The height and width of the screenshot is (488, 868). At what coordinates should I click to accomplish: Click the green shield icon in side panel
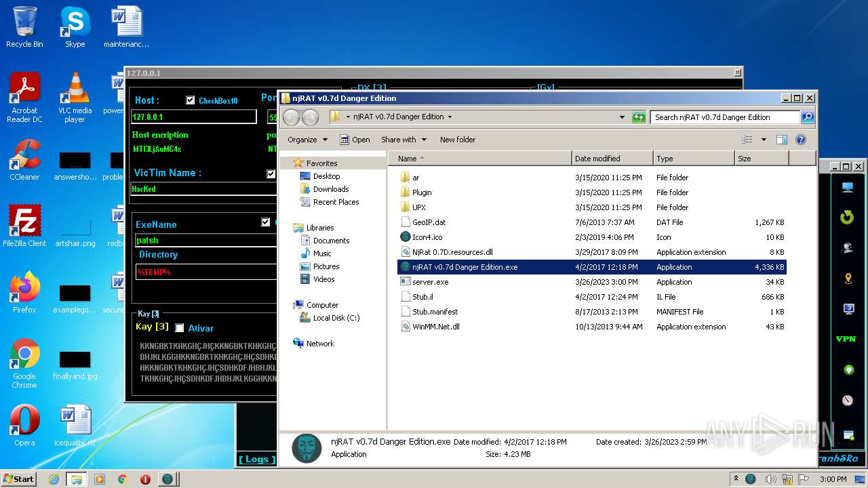[848, 370]
